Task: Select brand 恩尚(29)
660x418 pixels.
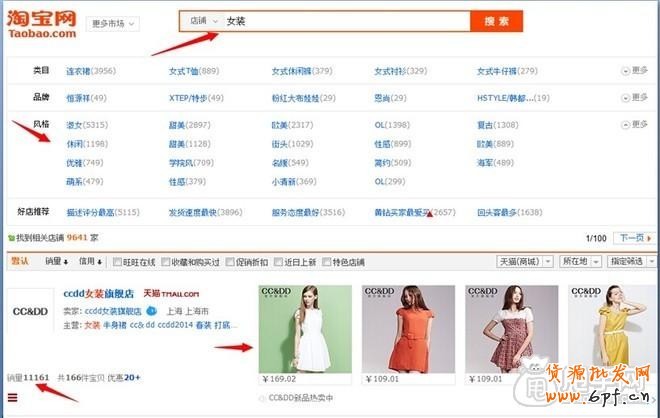Action: pyautogui.click(x=390, y=98)
